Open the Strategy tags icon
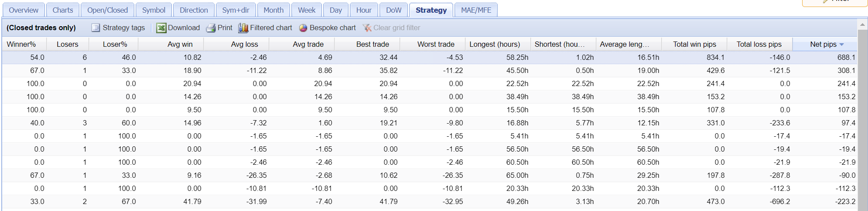Screen dimensions: 868x211 click(96, 28)
